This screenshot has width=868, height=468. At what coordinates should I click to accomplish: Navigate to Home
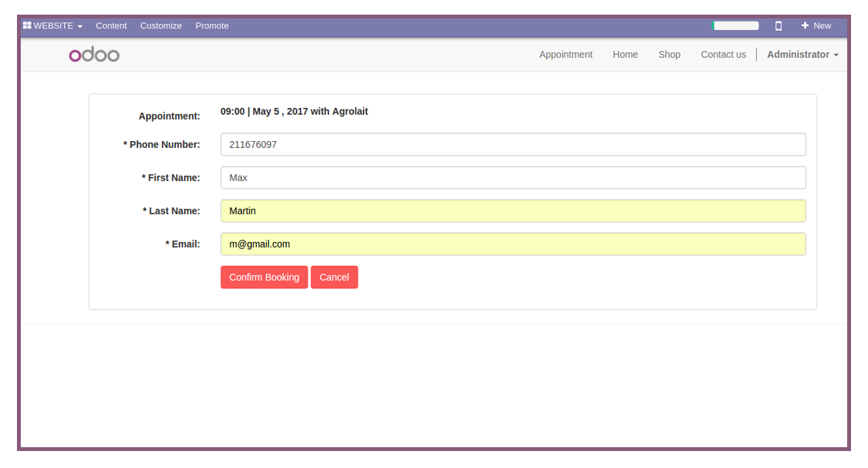coord(625,54)
